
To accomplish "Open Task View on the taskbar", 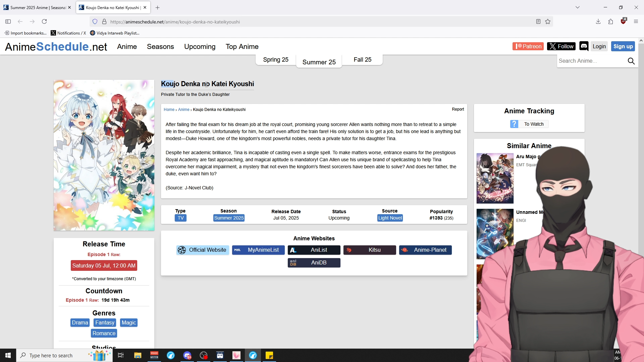I will point(121,355).
